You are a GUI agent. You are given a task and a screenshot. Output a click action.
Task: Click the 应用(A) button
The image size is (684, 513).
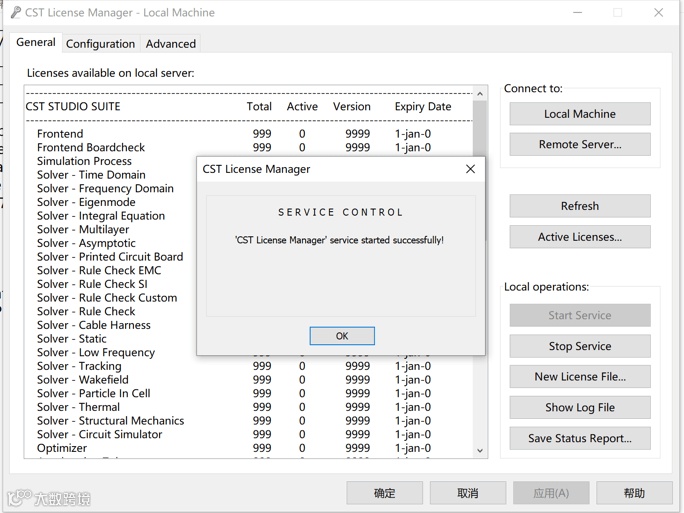551,493
